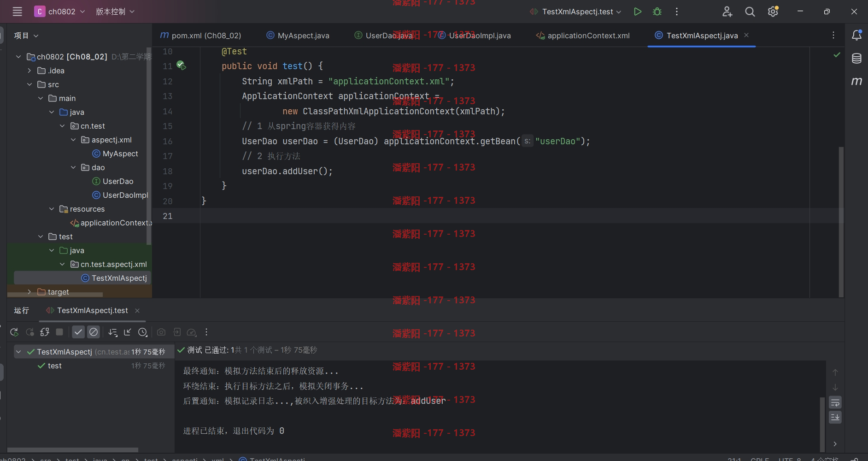Sort test results with the sort icon
This screenshot has width=868, height=461.
113,332
